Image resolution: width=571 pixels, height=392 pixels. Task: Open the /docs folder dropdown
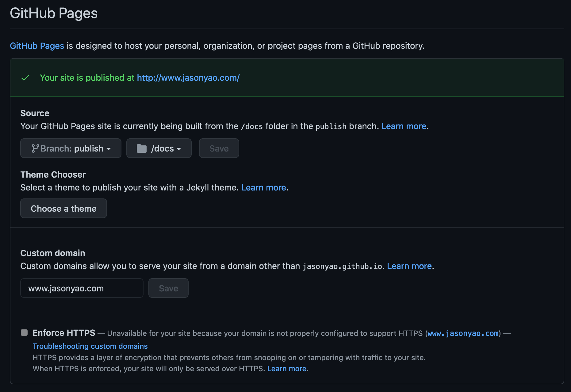159,148
